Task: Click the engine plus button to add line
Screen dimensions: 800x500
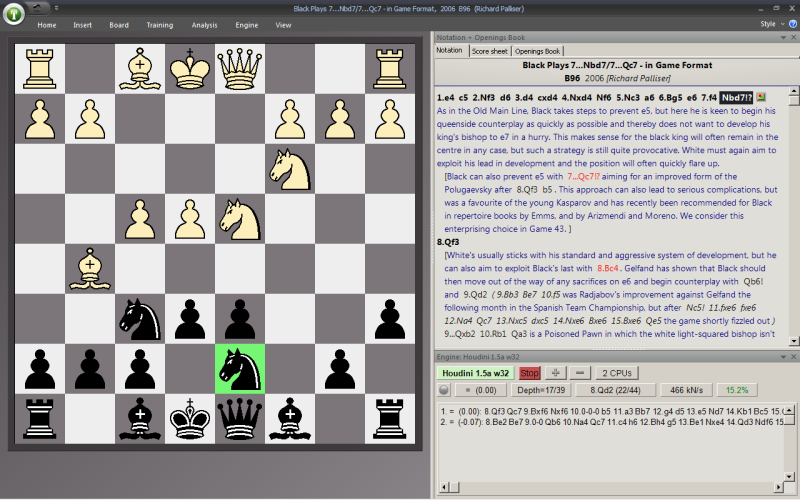Action: point(555,373)
